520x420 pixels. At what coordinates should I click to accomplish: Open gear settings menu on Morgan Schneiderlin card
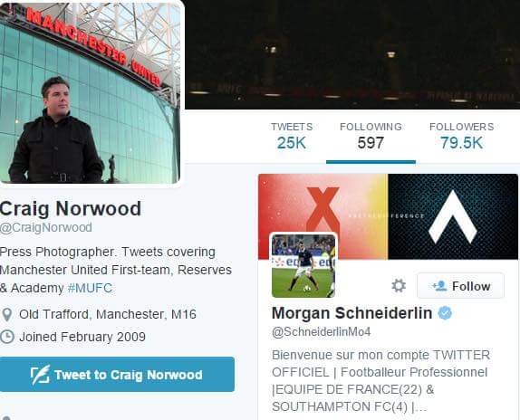point(399,285)
